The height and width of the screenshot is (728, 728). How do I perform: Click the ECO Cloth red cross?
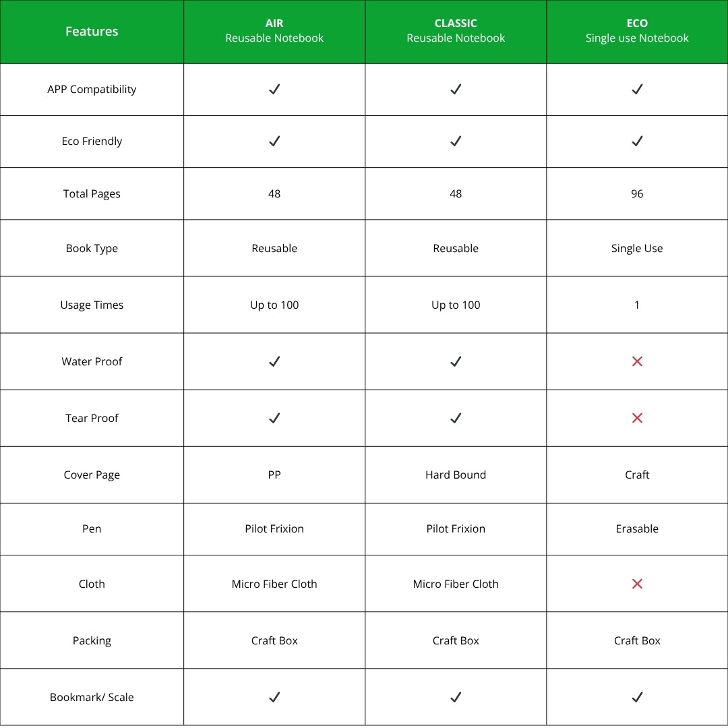[x=637, y=584]
